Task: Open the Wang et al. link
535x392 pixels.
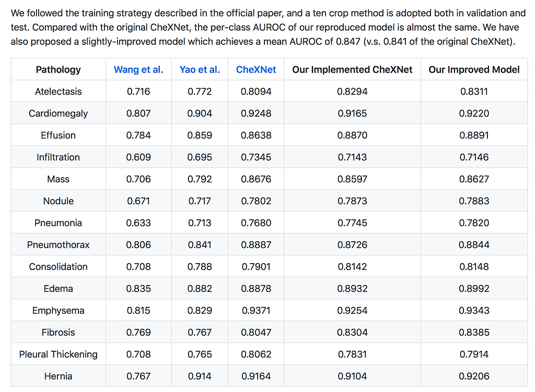Action: [x=138, y=69]
